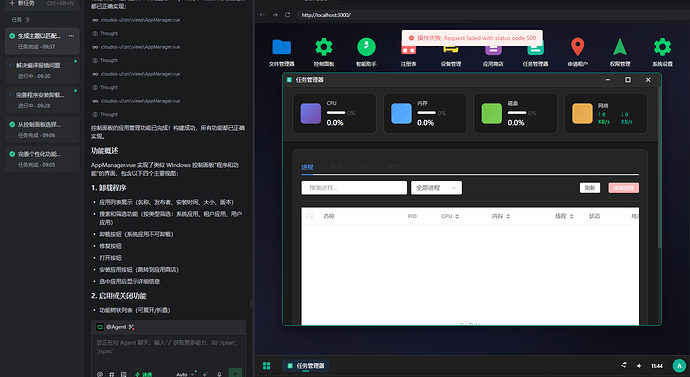The image size is (690, 377).
Task: Open the 系统设置 gear icon
Action: coord(662,52)
